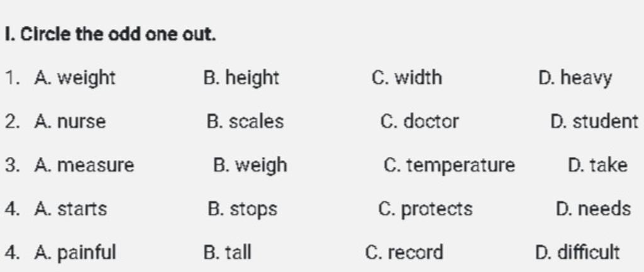Screen dimensions: 644x272
Task: Click the C. doctor answer
Action: (x=419, y=122)
